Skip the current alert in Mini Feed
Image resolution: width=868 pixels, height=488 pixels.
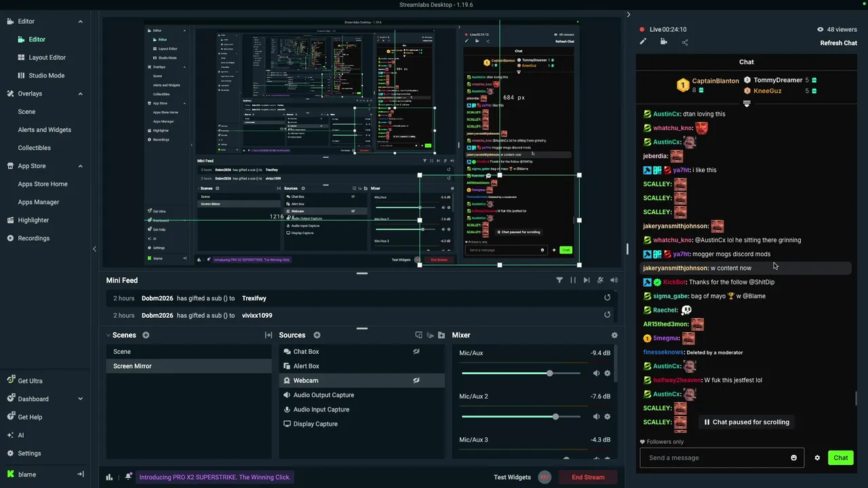click(587, 280)
